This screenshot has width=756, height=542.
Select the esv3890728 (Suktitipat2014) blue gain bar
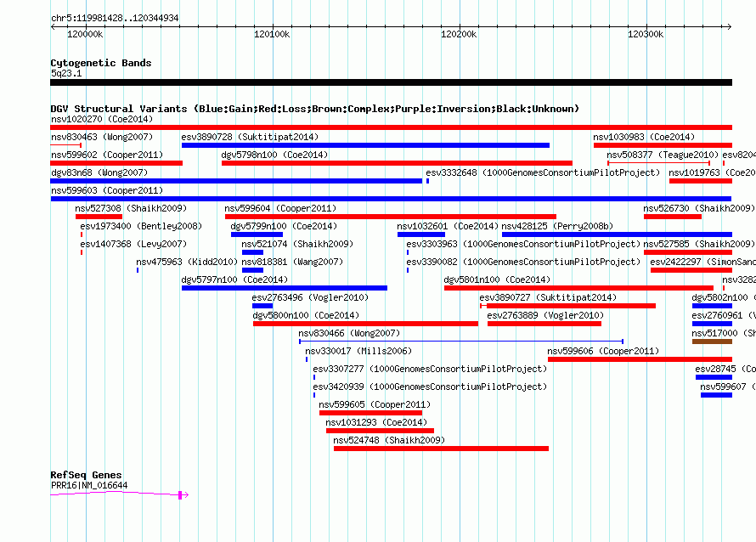coord(365,145)
